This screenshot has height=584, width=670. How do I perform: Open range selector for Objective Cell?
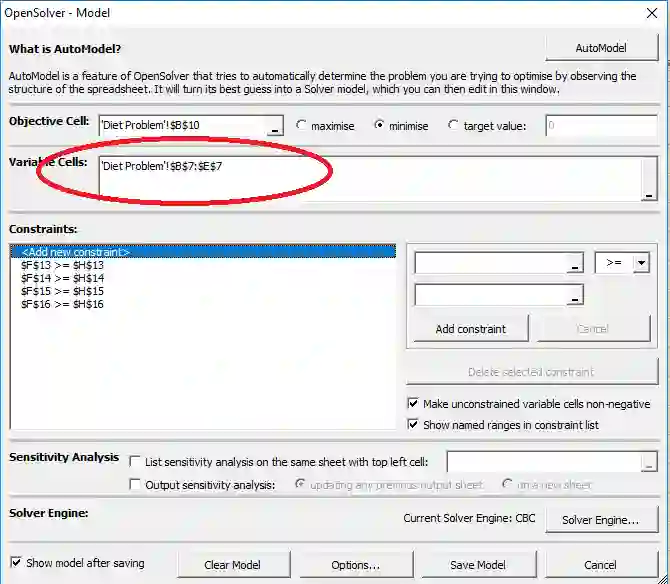tap(275, 126)
